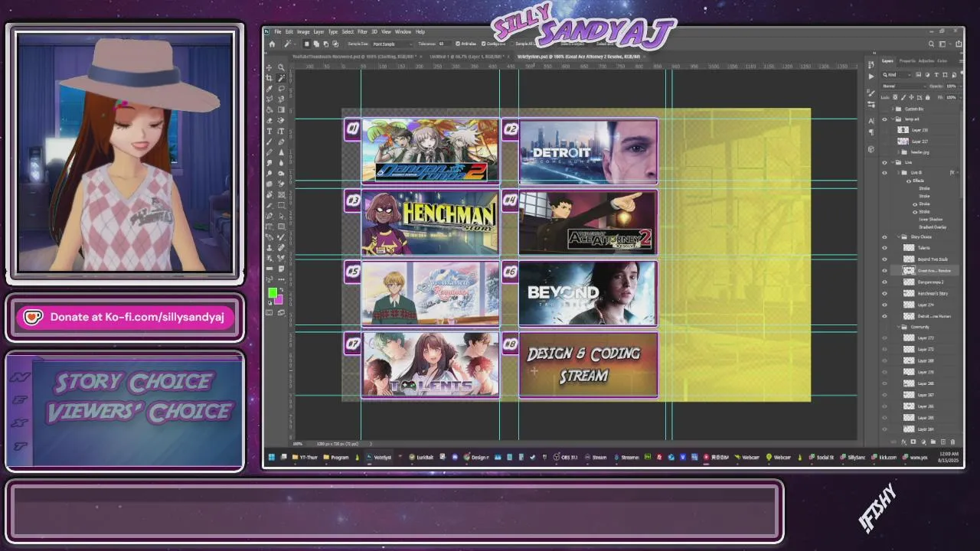Click the Magic Wand tool preset icon
The image size is (980, 551).
(x=287, y=44)
